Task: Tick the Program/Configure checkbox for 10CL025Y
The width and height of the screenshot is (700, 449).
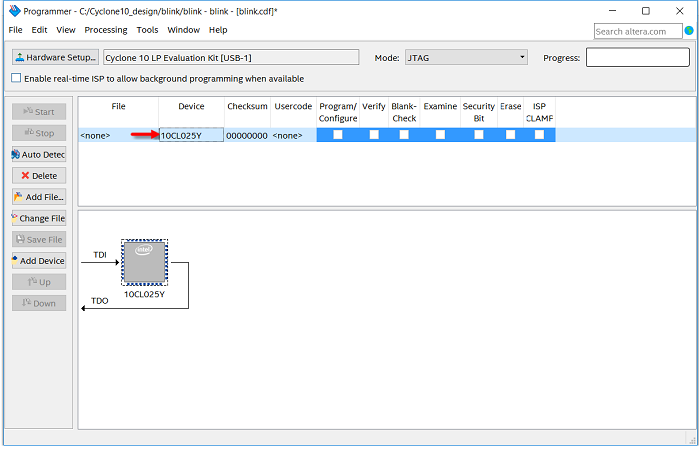Action: tap(338, 135)
